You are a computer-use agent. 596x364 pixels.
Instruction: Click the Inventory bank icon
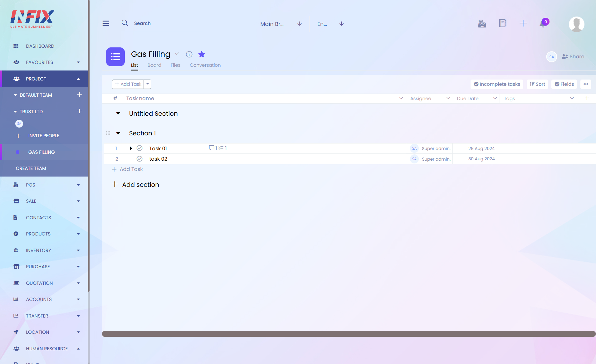click(x=16, y=250)
